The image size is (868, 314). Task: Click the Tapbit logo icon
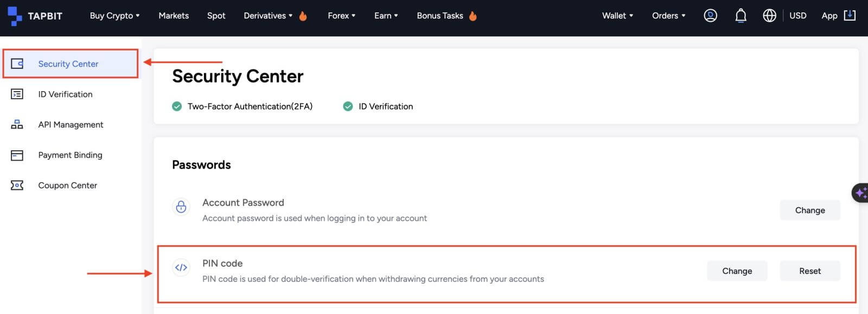tap(15, 16)
